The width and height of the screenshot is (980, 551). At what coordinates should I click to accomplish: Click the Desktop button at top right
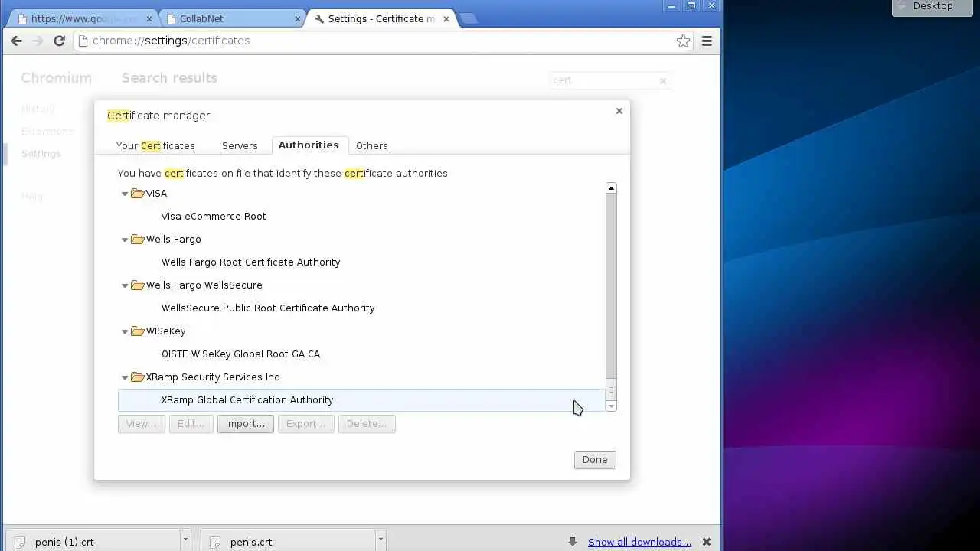(x=931, y=6)
